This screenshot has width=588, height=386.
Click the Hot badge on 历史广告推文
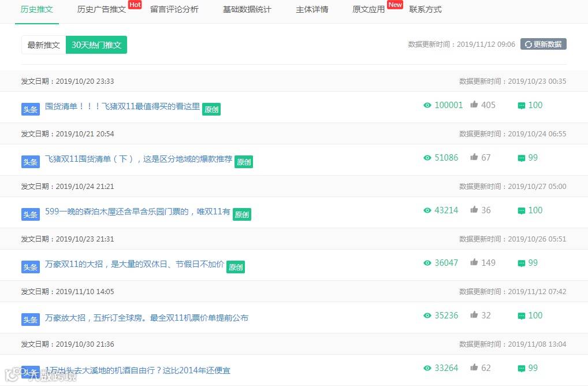[135, 5]
